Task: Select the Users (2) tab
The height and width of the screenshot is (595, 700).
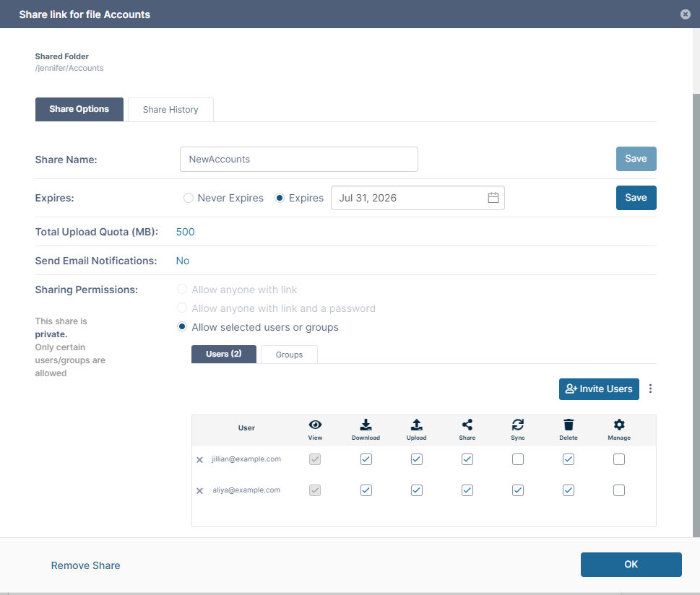Action: (224, 354)
